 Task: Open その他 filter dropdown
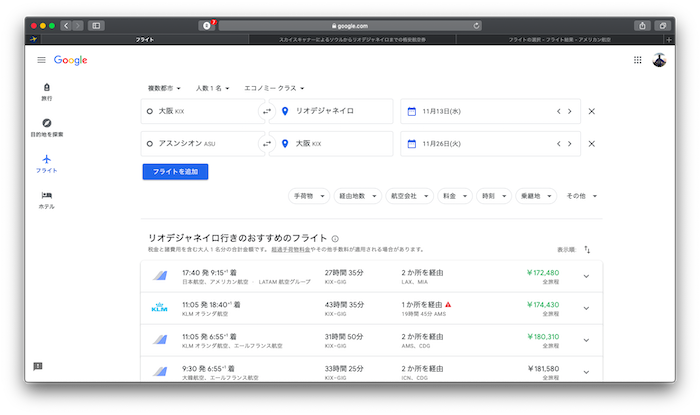click(581, 196)
